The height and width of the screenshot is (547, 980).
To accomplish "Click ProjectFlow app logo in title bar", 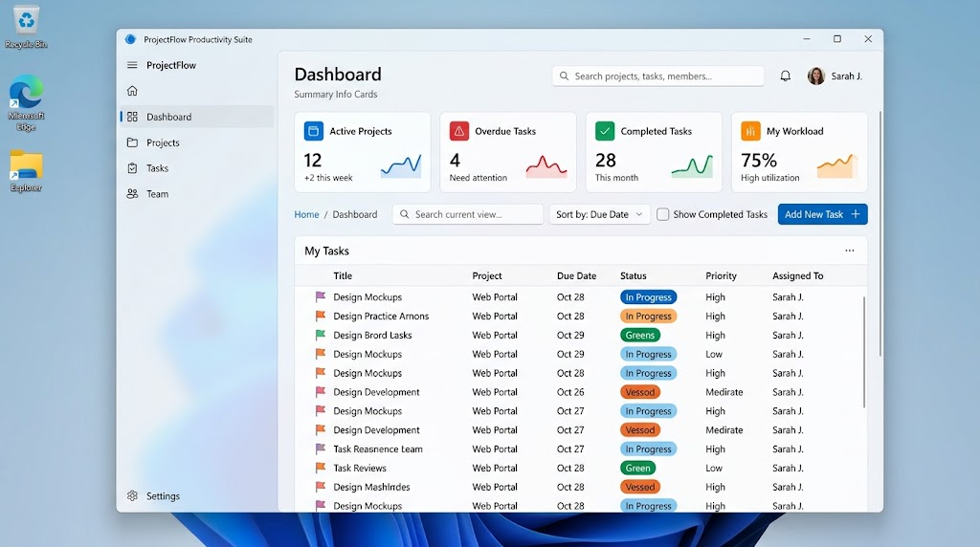I will [130, 39].
